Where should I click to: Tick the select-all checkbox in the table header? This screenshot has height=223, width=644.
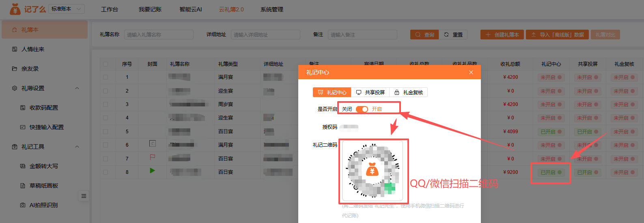pyautogui.click(x=106, y=64)
